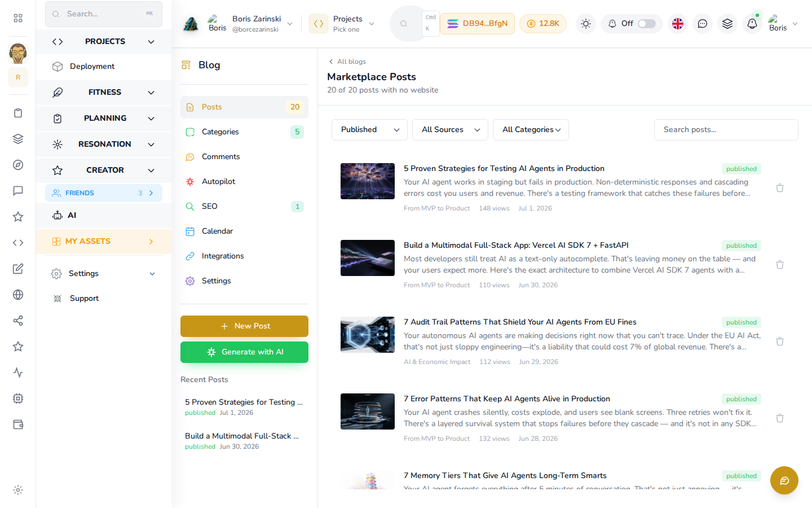Toggle light/dark theme sun icon

tap(586, 24)
